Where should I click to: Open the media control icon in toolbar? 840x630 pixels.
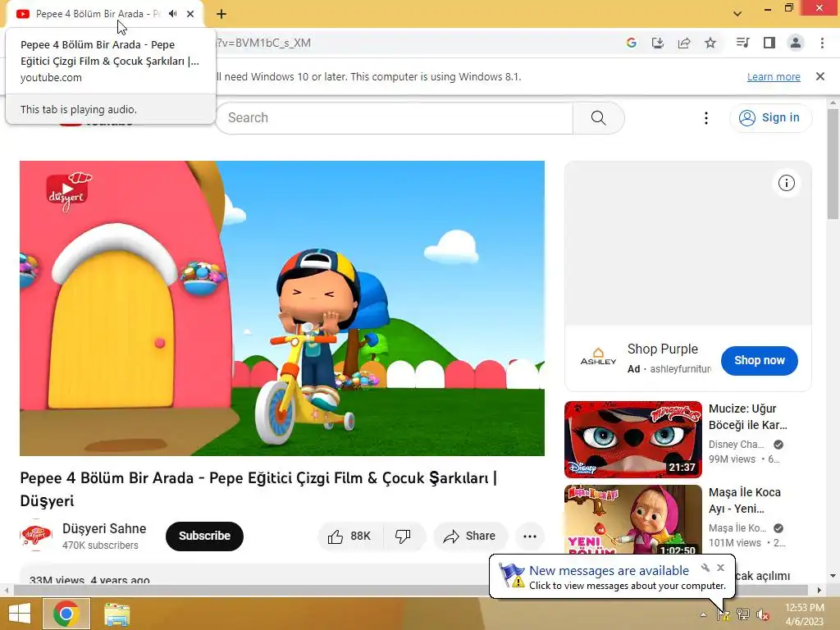pyautogui.click(x=742, y=43)
